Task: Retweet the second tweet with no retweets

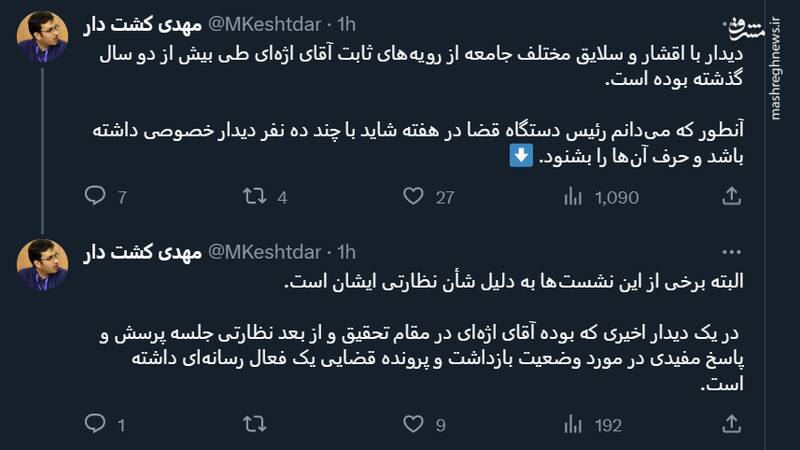Action: pos(254,424)
